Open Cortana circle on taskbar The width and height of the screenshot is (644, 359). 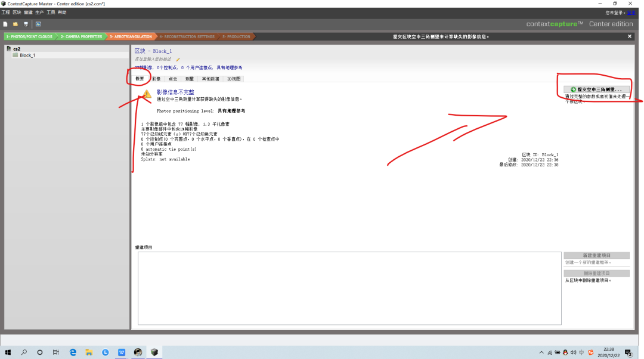40,352
